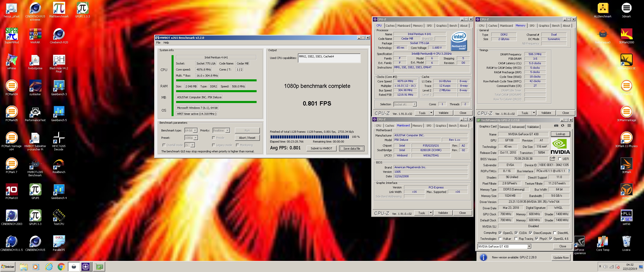Toggle the UEFI checkbox in GPU-Z
Screen dimensions: 644x272
tap(560, 159)
